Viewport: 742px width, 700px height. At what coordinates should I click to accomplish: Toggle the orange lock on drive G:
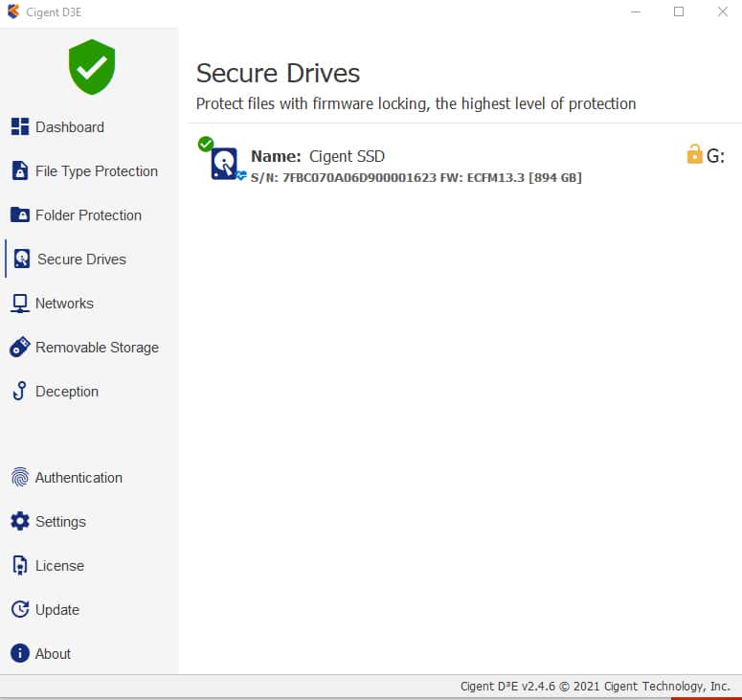[x=694, y=154]
